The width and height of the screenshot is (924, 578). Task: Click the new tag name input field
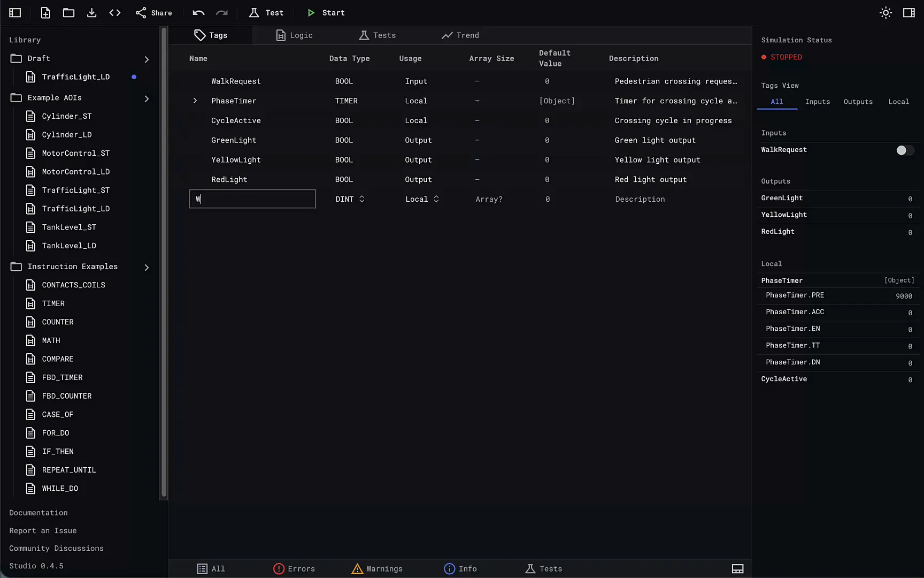(252, 199)
